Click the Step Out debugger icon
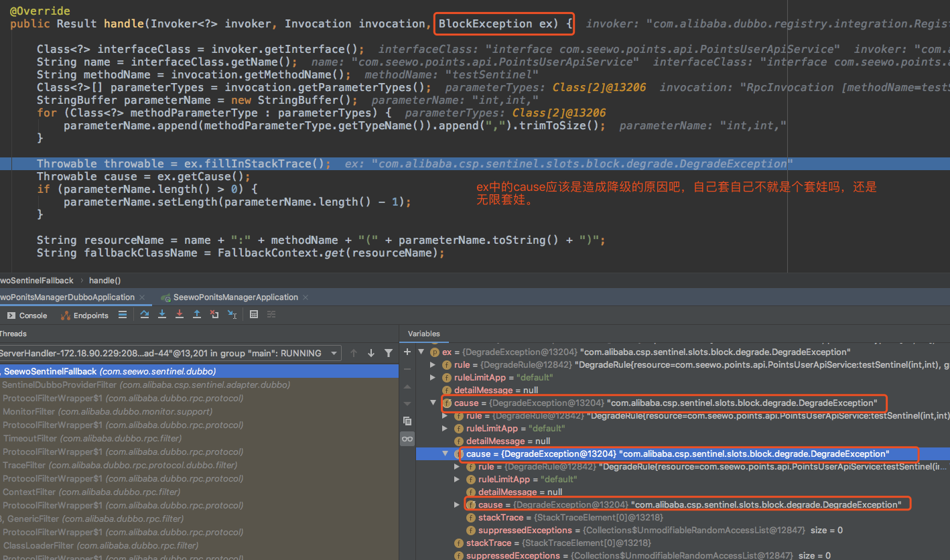This screenshot has width=950, height=560. pos(197,315)
